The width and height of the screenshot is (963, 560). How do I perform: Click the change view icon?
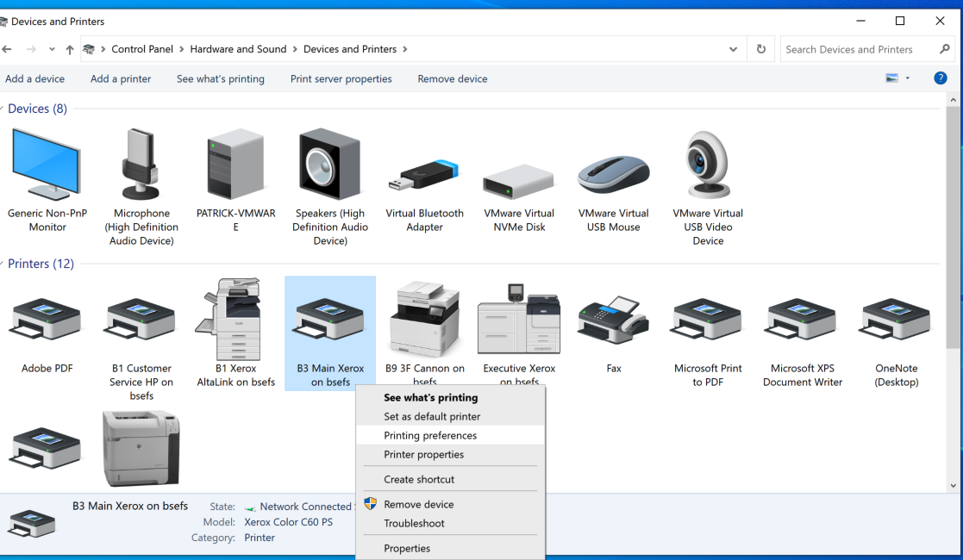[891, 78]
